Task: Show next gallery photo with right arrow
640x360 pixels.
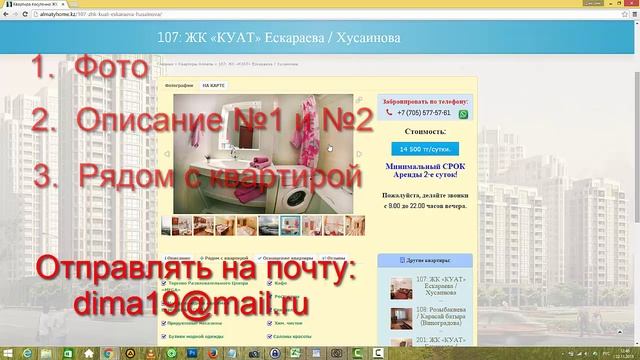Action: (359, 154)
